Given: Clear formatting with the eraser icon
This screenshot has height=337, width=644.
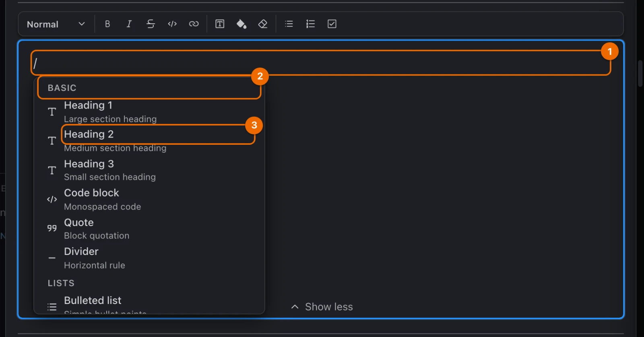Looking at the screenshot, I should tap(263, 24).
